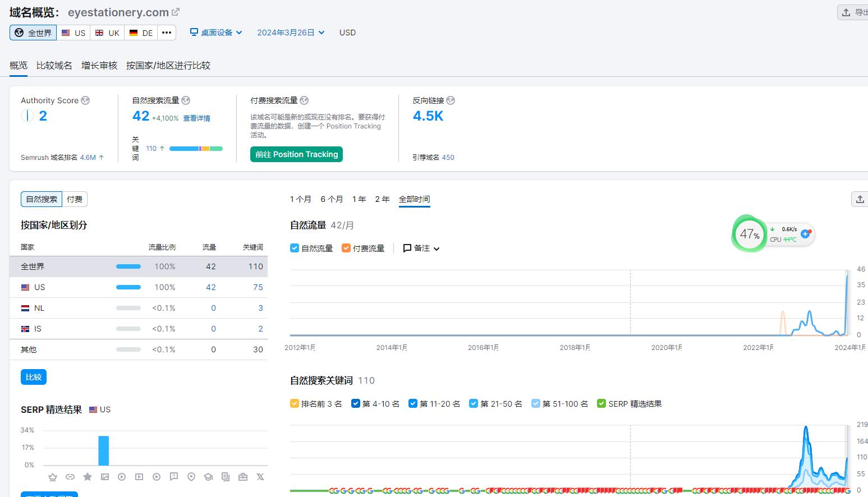Viewport: 868px width, 497px height.
Task: Switch to the 增长审核 tab
Action: pos(99,66)
